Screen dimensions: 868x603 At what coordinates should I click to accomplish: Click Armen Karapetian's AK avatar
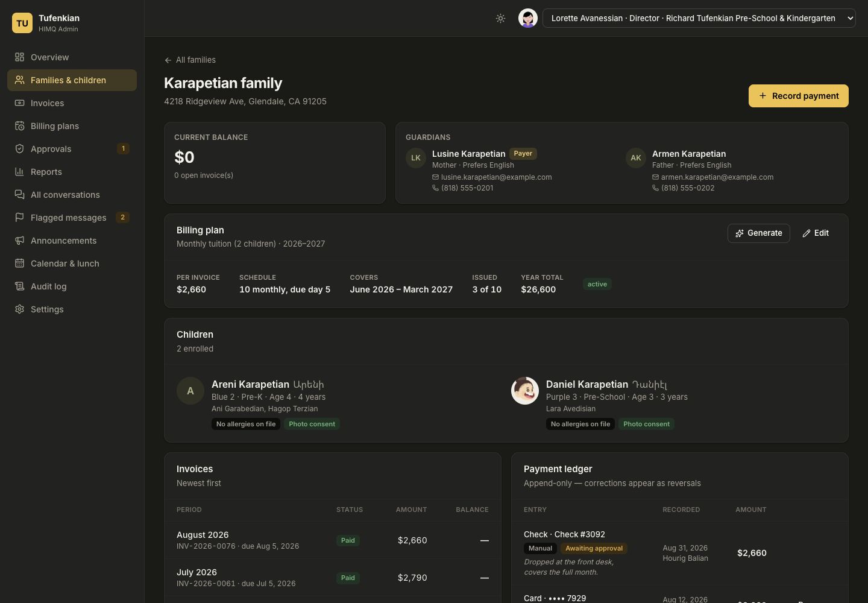pyautogui.click(x=636, y=158)
